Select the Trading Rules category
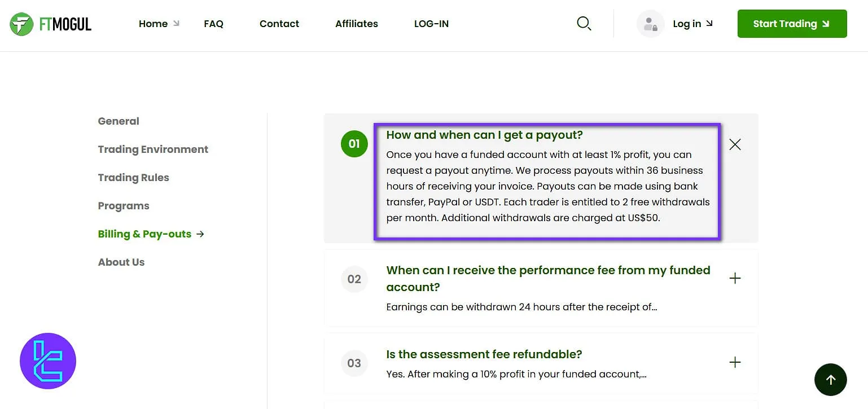868x409 pixels. pyautogui.click(x=133, y=178)
